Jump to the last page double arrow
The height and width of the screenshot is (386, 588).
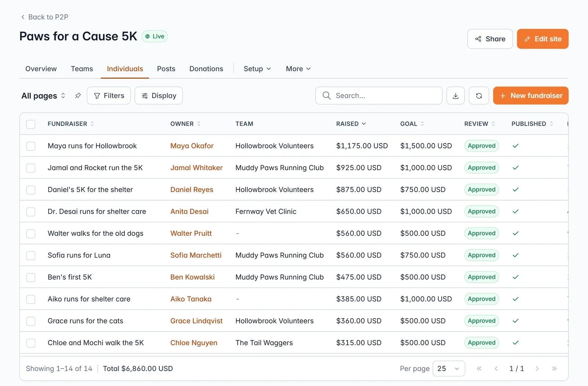coord(554,368)
